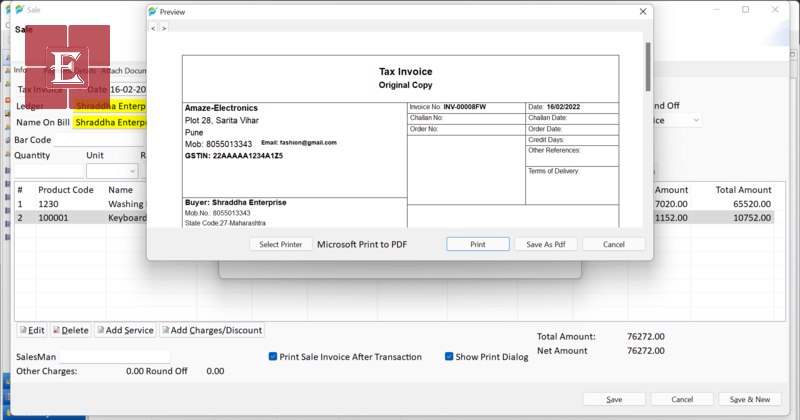Viewport: 800px width, 420px height.
Task: Uncheck Print Sale Invoice After Transaction
Action: 273,356
